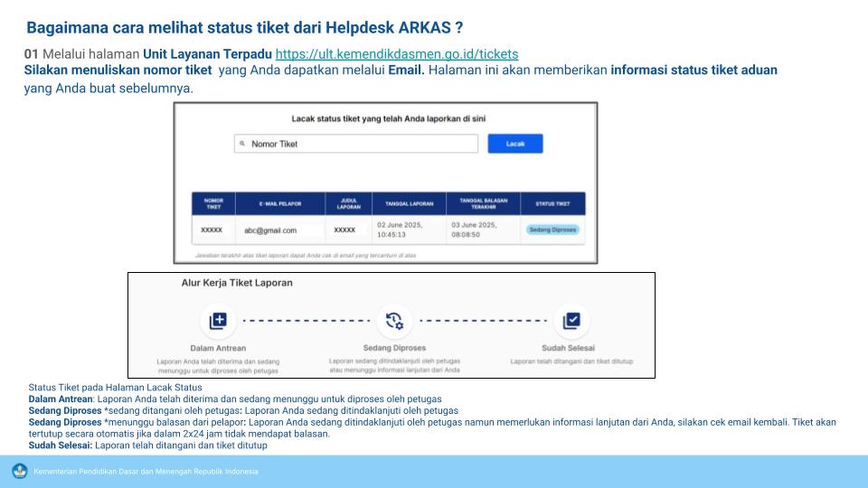The height and width of the screenshot is (488, 868).
Task: Click the Sudah Selesai workflow label
Action: (568, 348)
